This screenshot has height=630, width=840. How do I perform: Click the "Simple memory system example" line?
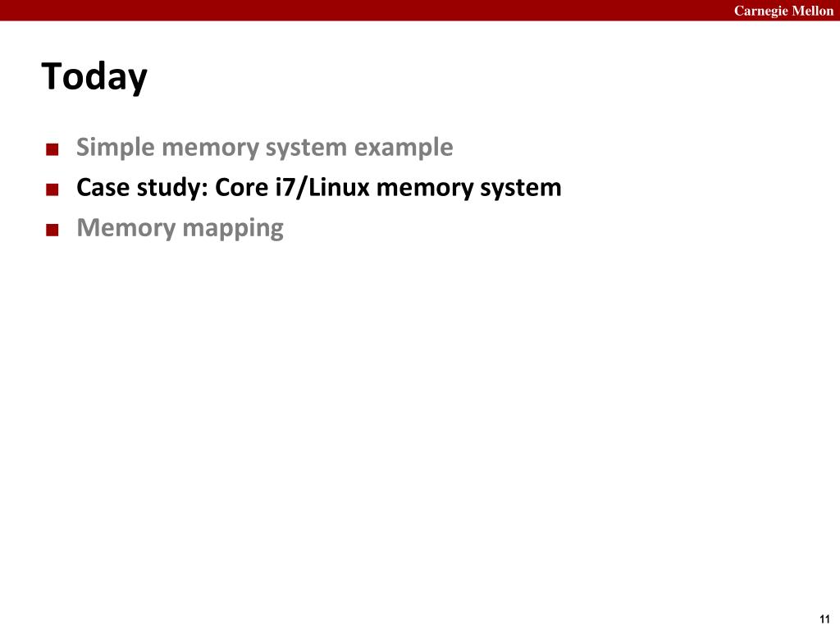click(264, 148)
